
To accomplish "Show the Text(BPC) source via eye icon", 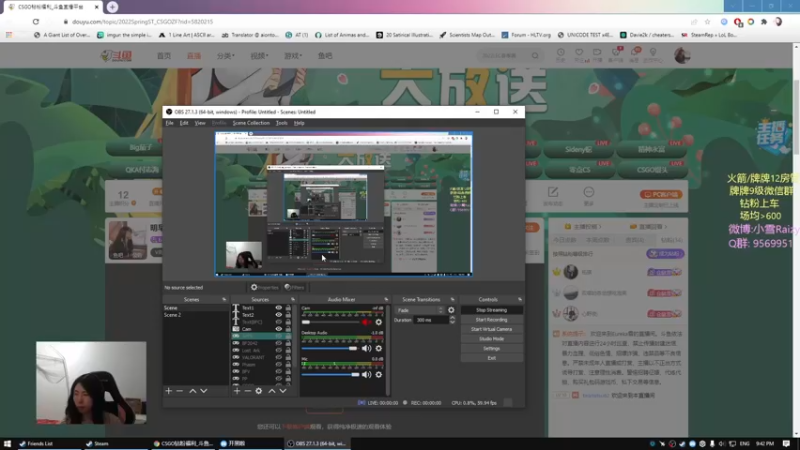I will [x=279, y=322].
